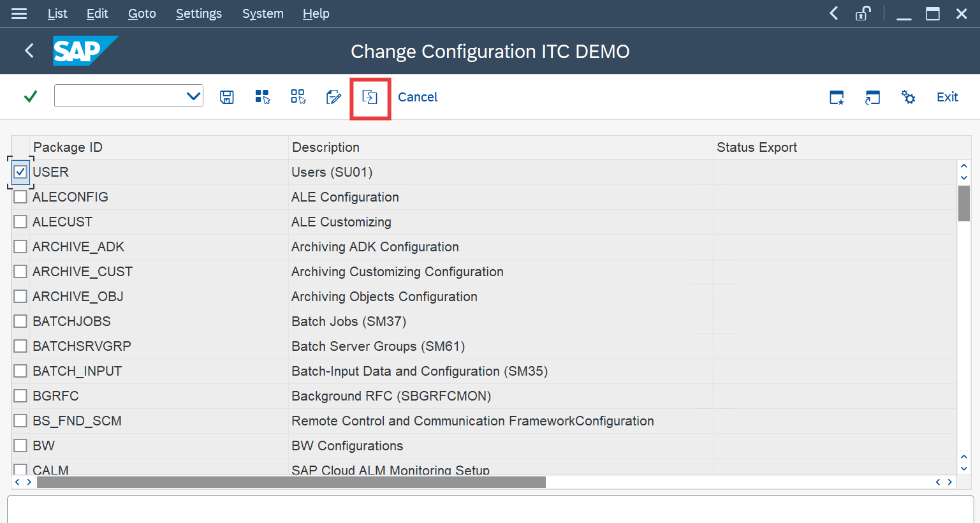The width and height of the screenshot is (980, 523).
Task: Tick the BGRFC package checkbox
Action: click(20, 396)
